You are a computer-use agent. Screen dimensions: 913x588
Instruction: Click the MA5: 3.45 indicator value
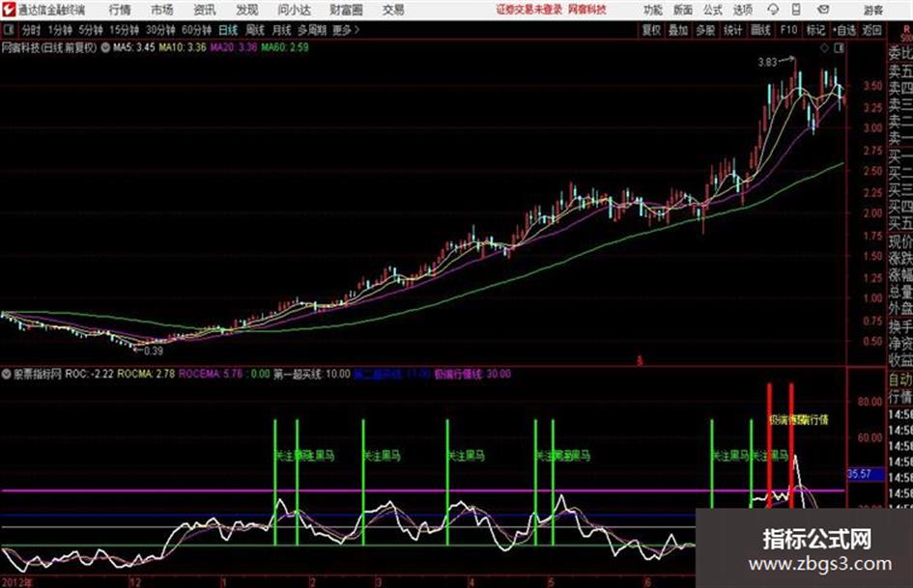pos(134,47)
